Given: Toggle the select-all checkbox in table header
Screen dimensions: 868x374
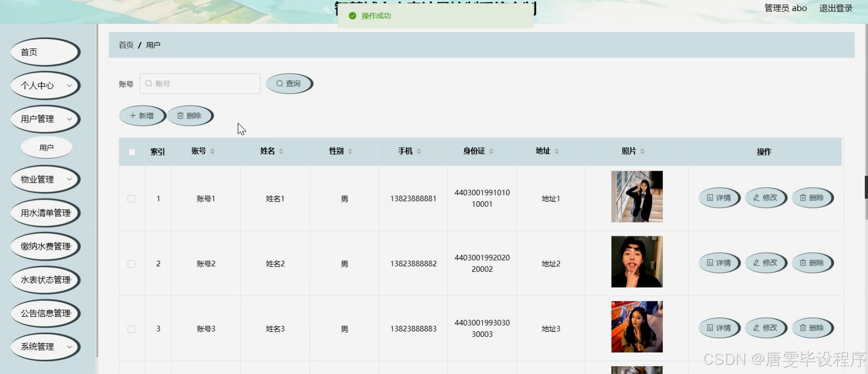Looking at the screenshot, I should pyautogui.click(x=132, y=152).
